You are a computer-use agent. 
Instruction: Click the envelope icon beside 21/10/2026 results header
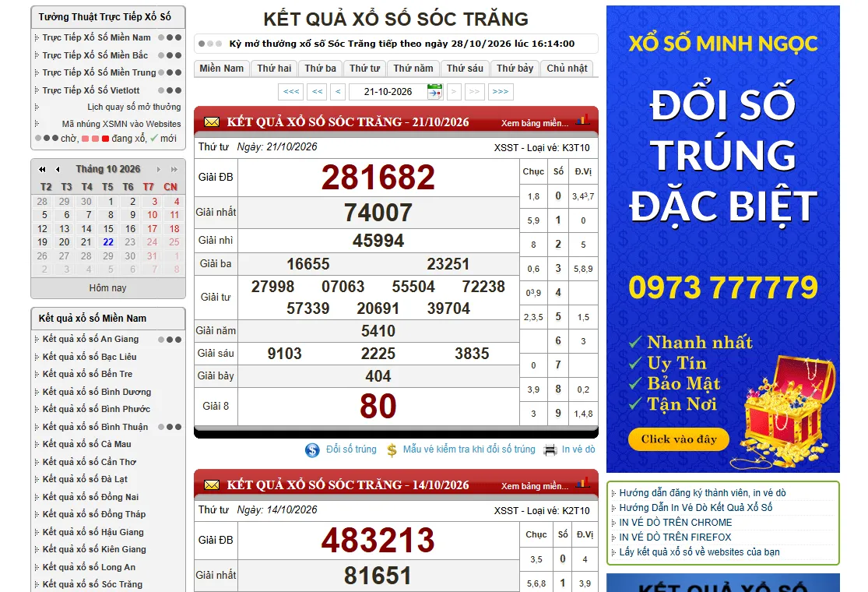(x=212, y=122)
